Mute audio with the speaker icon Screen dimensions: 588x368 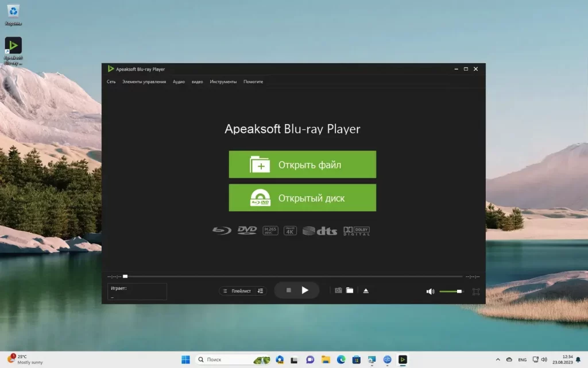pyautogui.click(x=430, y=292)
